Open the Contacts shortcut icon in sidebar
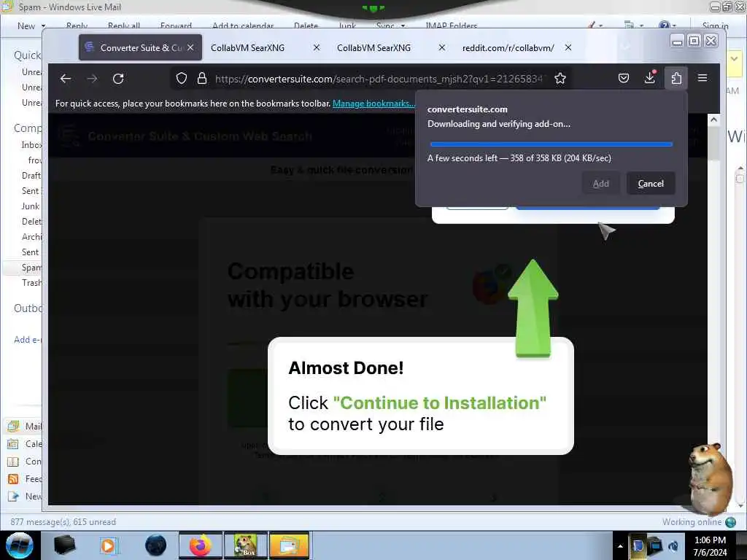This screenshot has height=560, width=747. pos(13,462)
